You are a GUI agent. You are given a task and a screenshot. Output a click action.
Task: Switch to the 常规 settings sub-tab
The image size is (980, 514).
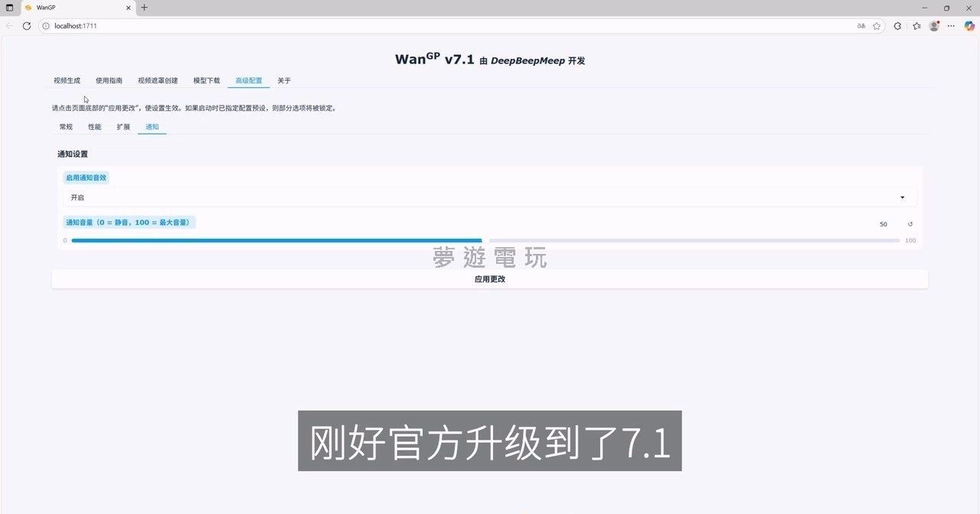click(66, 127)
